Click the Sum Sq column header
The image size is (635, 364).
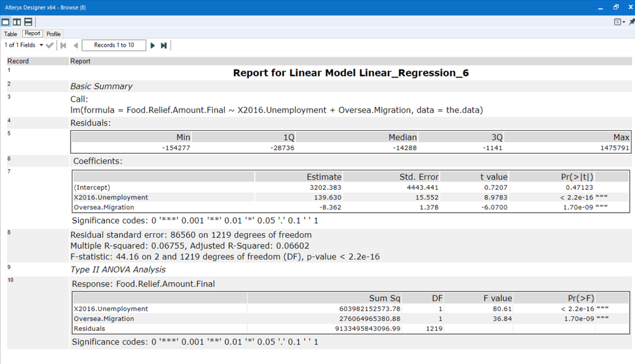(385, 299)
